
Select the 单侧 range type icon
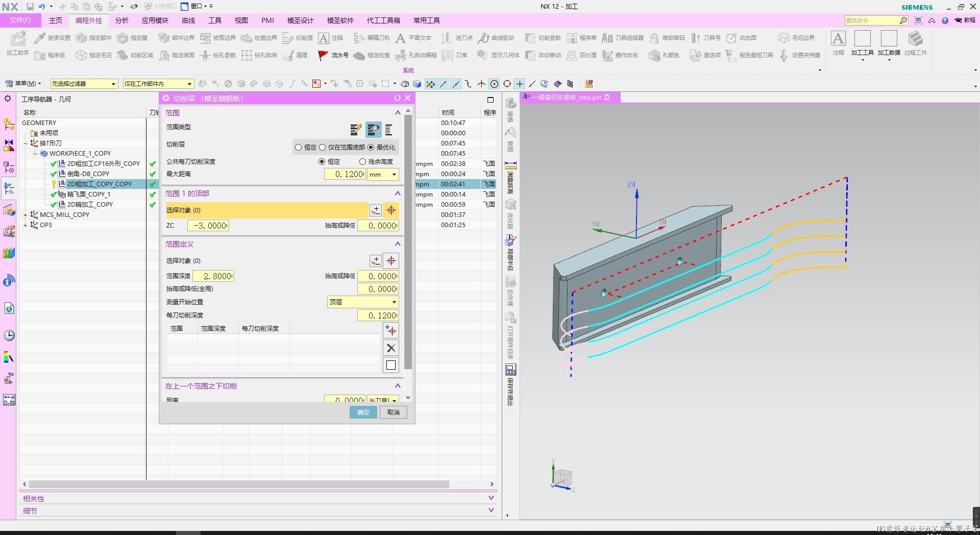click(388, 130)
